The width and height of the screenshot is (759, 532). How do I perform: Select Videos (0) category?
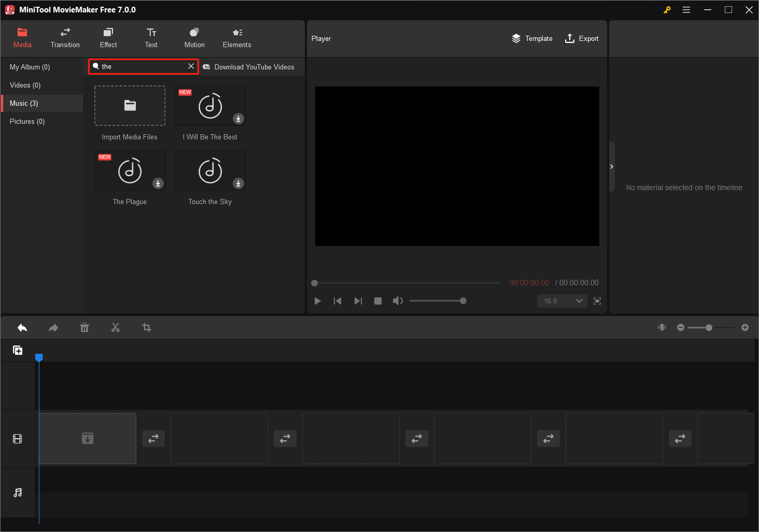(x=42, y=85)
